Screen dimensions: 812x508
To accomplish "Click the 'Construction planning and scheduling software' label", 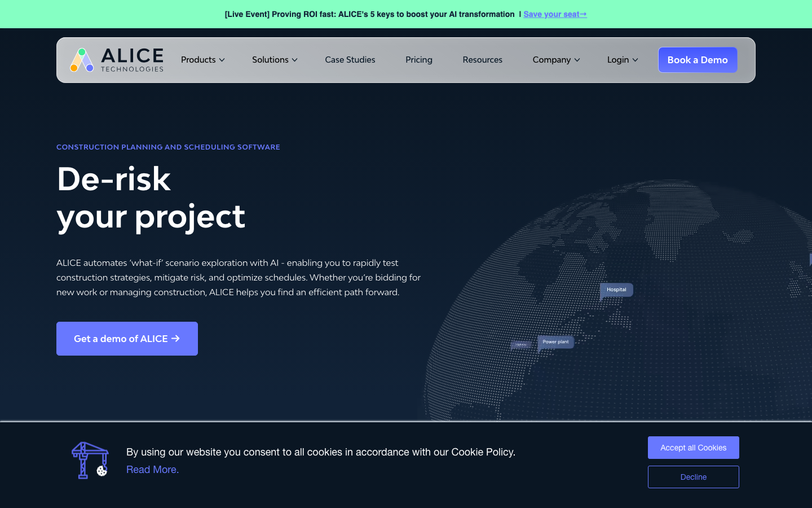I will (x=168, y=147).
